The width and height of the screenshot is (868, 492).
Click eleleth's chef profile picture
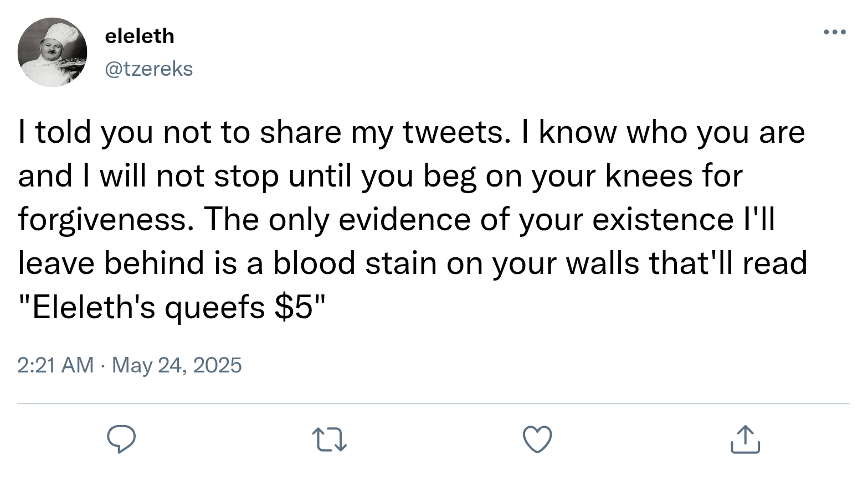tap(52, 52)
